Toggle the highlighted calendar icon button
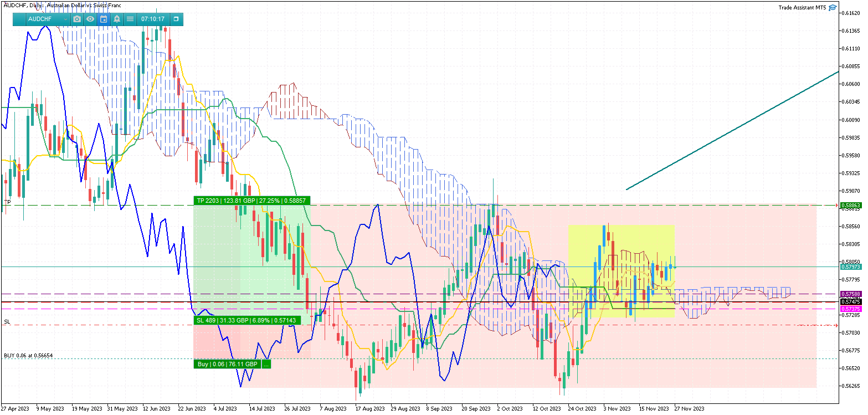The width and height of the screenshot is (868, 415). point(104,19)
